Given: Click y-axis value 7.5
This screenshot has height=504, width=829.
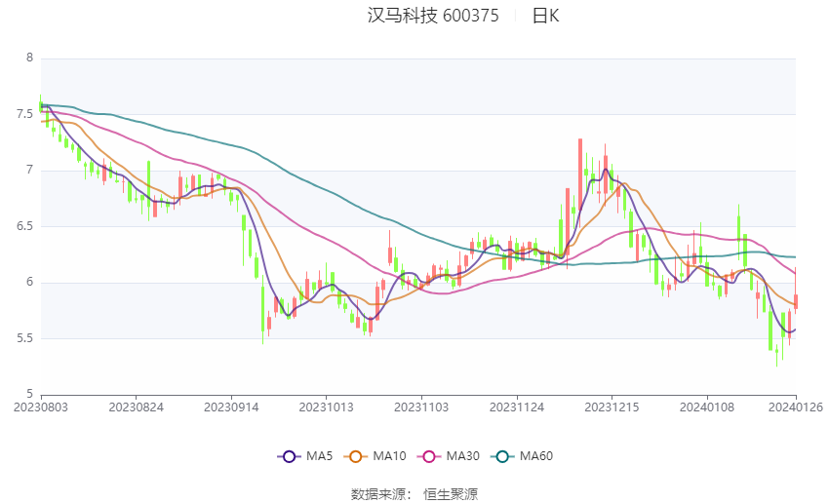Looking at the screenshot, I should (24, 114).
